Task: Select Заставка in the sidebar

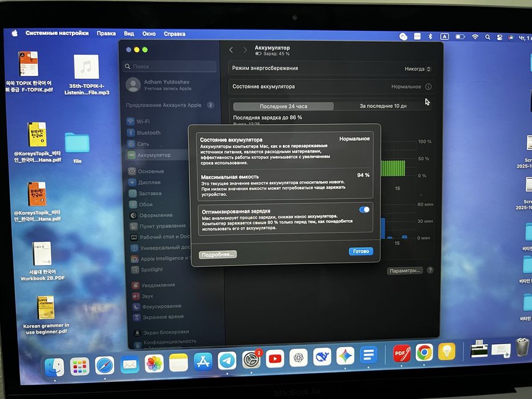Action: [145, 193]
